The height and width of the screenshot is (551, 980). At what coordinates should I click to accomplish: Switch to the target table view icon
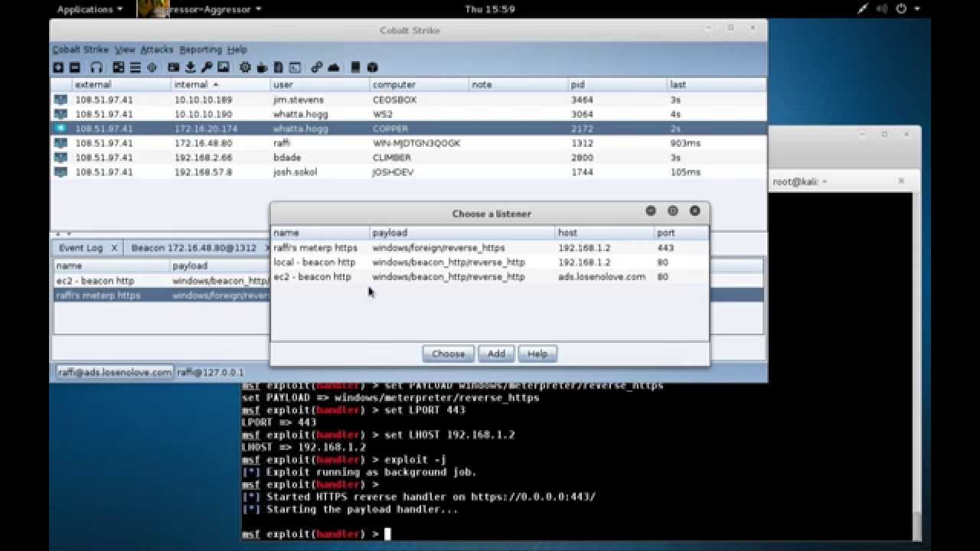point(152,67)
